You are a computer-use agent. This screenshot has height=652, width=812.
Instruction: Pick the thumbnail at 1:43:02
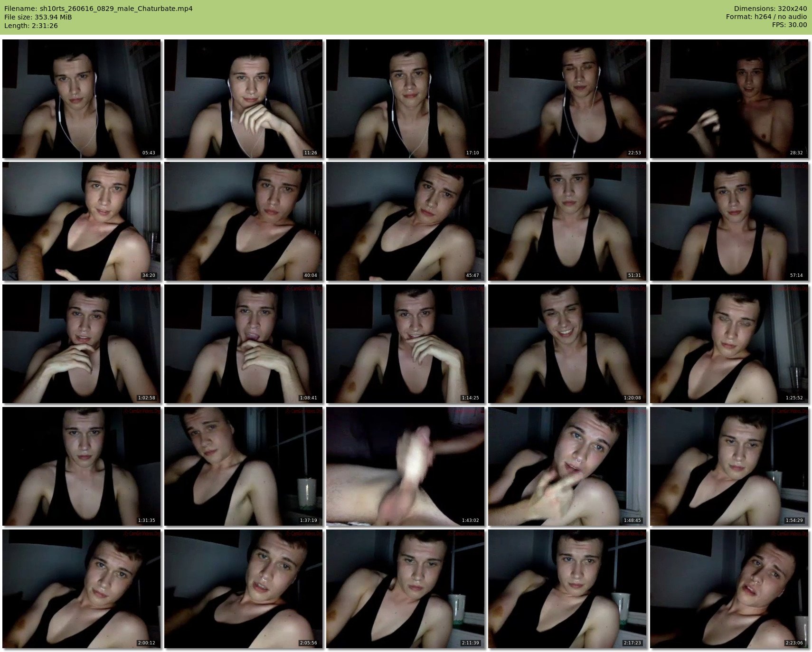[x=406, y=466]
